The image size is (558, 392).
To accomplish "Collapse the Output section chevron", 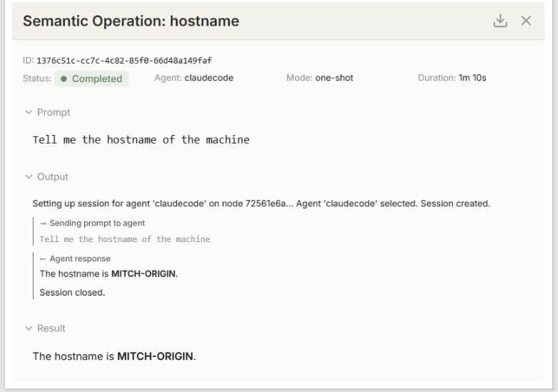I will click(29, 176).
